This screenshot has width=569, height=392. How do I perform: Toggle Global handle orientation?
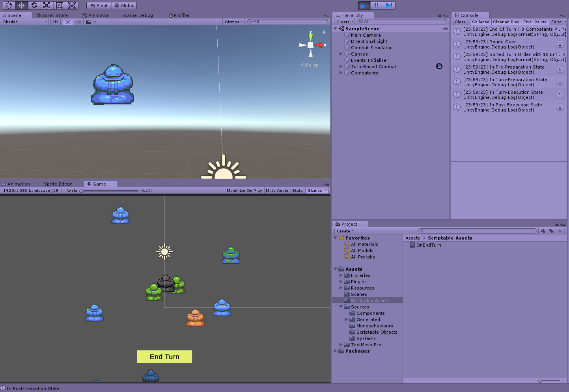pyautogui.click(x=124, y=5)
